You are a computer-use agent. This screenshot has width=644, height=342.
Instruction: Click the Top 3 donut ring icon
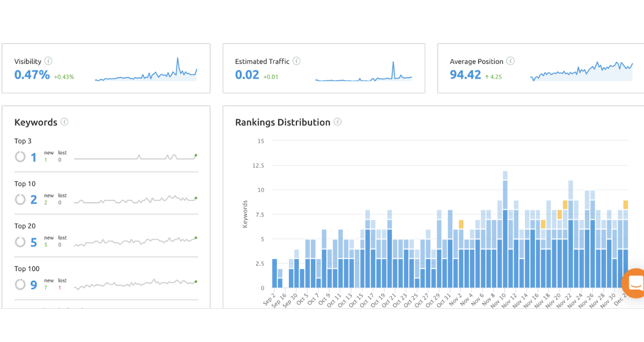20,157
